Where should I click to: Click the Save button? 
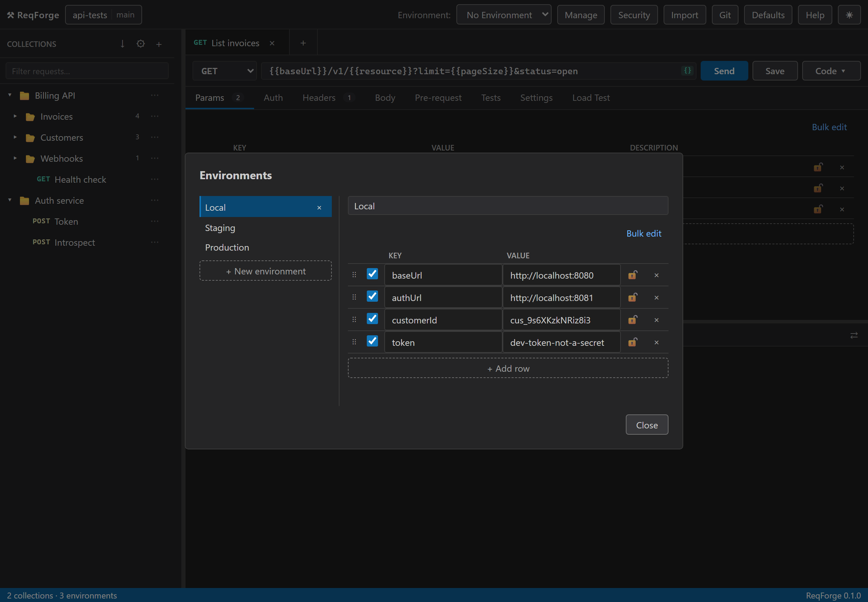point(775,71)
